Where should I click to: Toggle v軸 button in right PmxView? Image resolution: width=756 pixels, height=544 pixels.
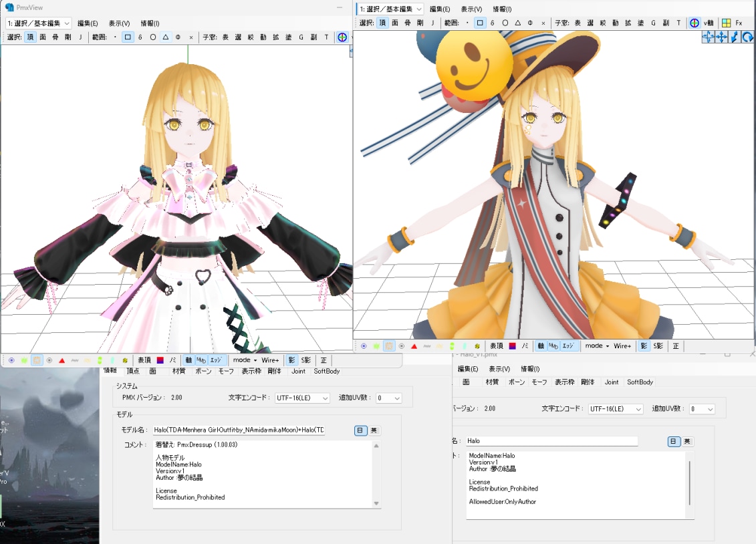click(x=709, y=23)
